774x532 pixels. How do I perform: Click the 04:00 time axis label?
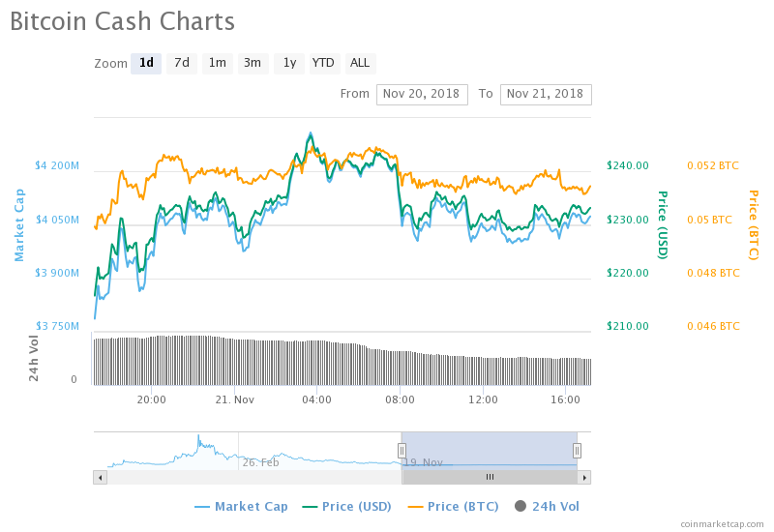317,399
